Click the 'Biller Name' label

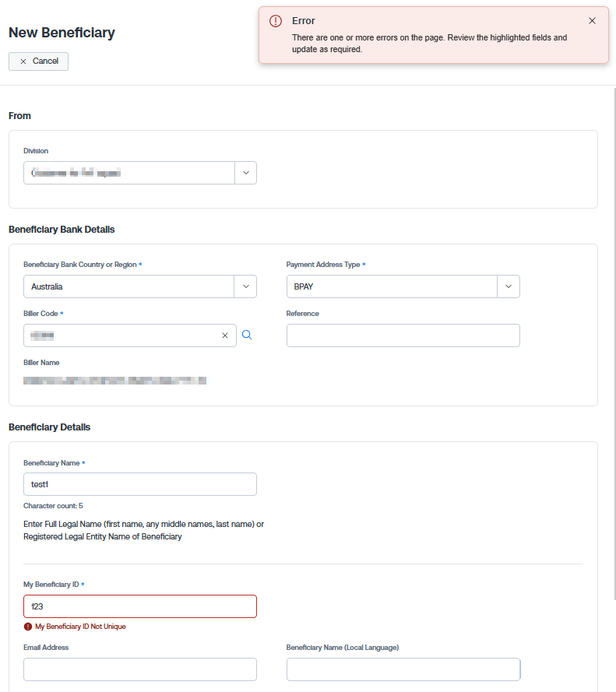pyautogui.click(x=41, y=362)
